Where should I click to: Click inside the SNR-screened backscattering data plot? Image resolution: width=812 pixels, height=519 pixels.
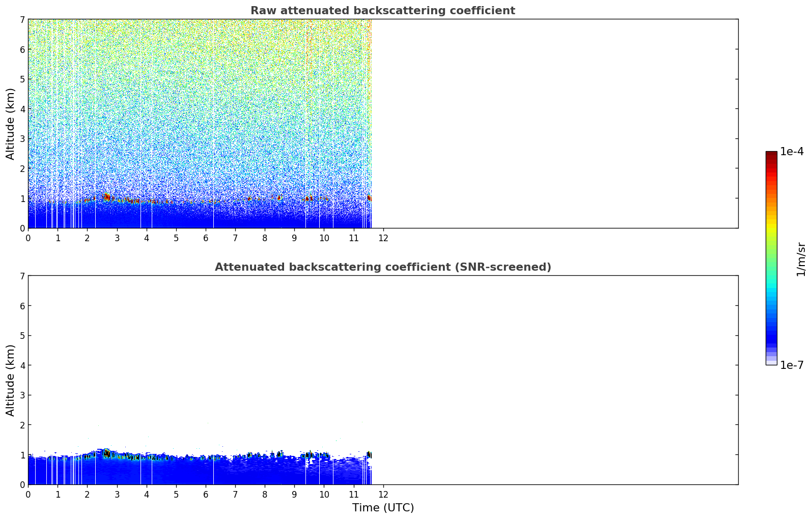coord(383,380)
